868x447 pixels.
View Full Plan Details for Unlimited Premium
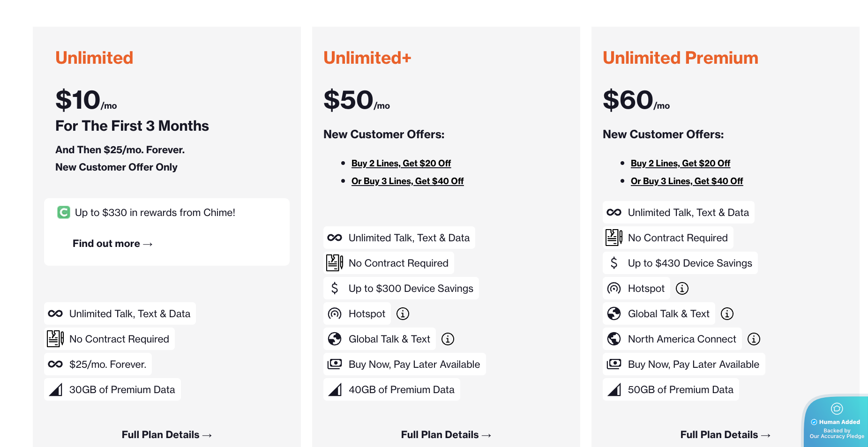point(725,435)
